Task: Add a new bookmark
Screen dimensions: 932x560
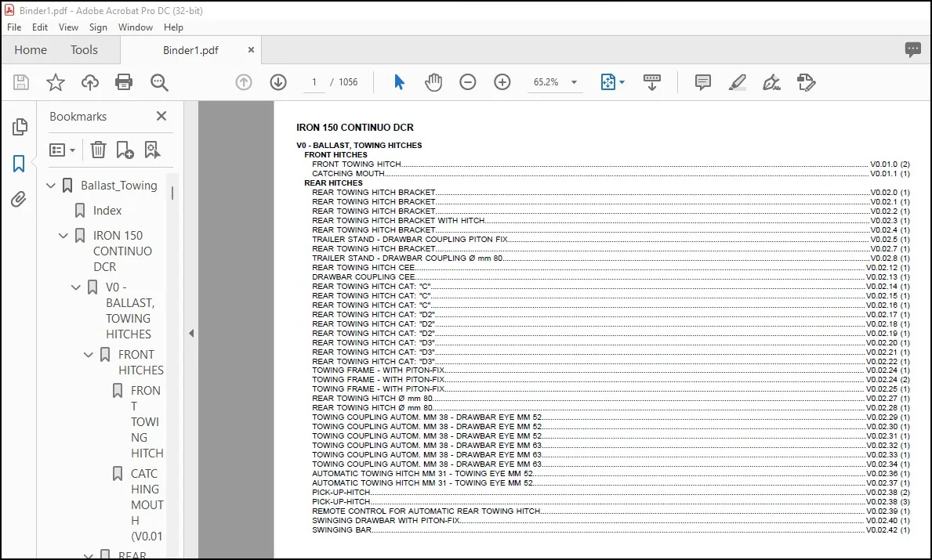Action: 125,150
